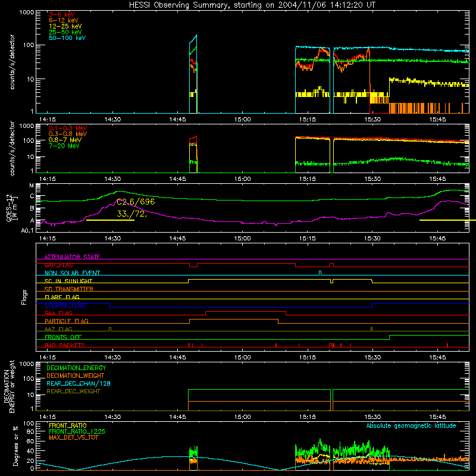This screenshot has height=476, width=476.
Task: Click the 15:30 tick under the Flags panel
Action: point(372,358)
